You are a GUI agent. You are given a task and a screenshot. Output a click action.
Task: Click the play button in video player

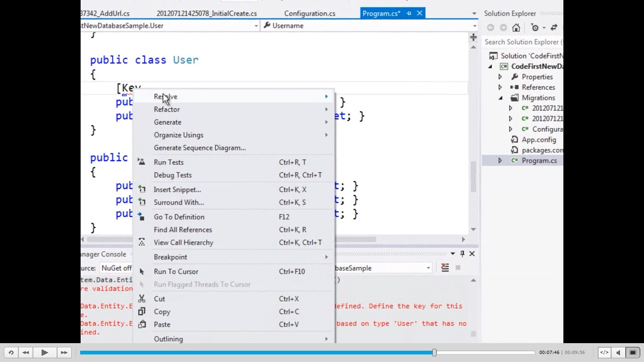[45, 352]
